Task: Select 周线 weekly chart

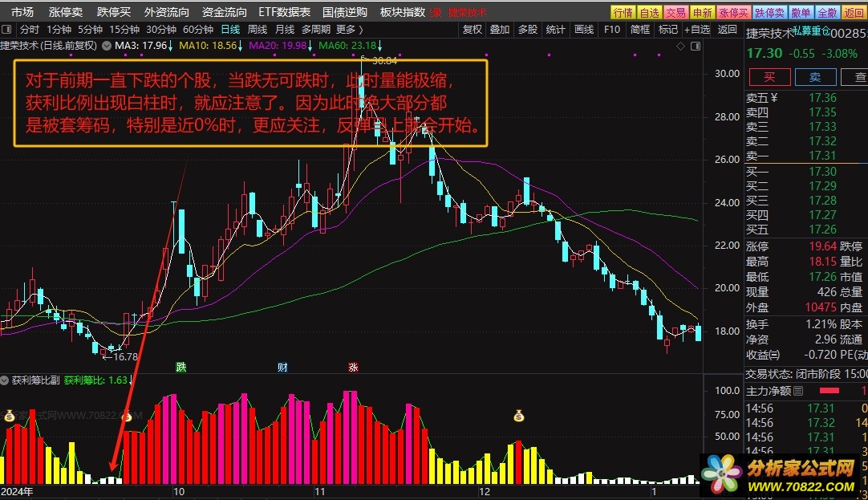Action: 258,30
